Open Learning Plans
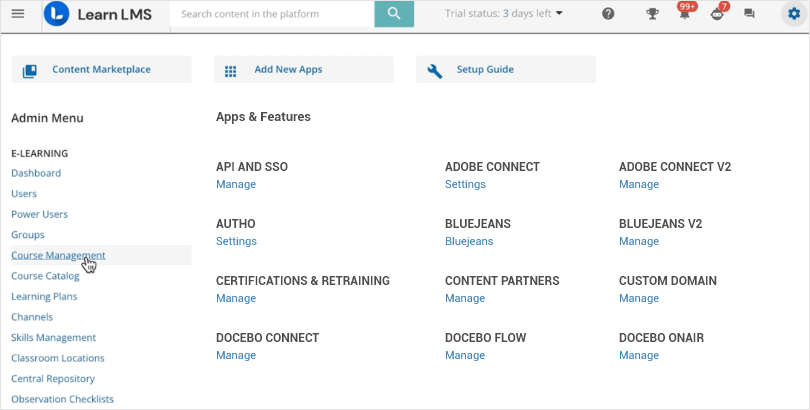 (x=44, y=296)
